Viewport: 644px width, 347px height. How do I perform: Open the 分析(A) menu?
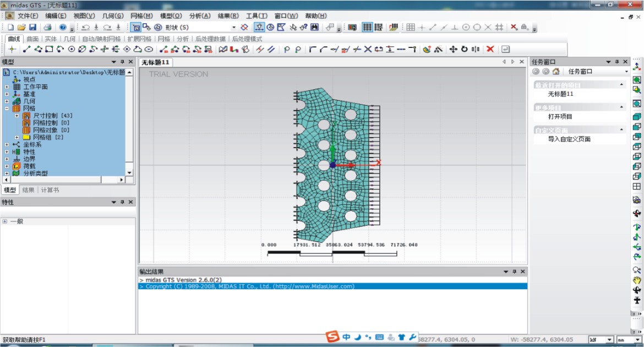[x=200, y=15]
